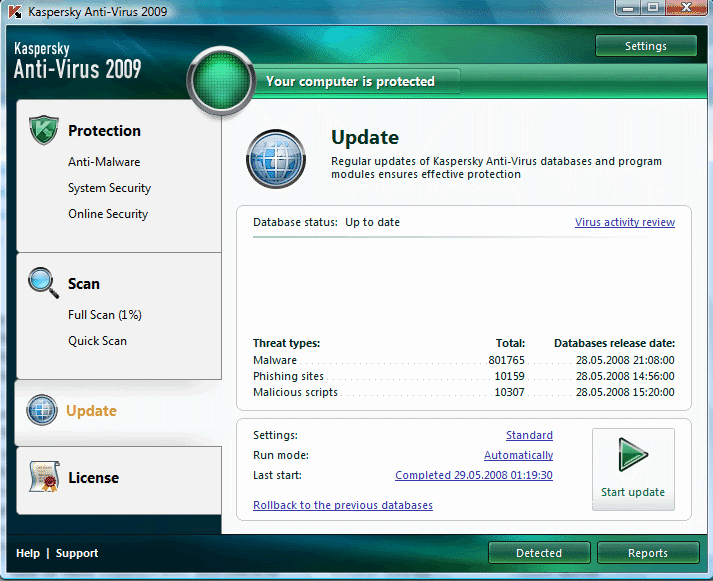Click the Phishing sites label
The image size is (713, 581).
(x=288, y=376)
